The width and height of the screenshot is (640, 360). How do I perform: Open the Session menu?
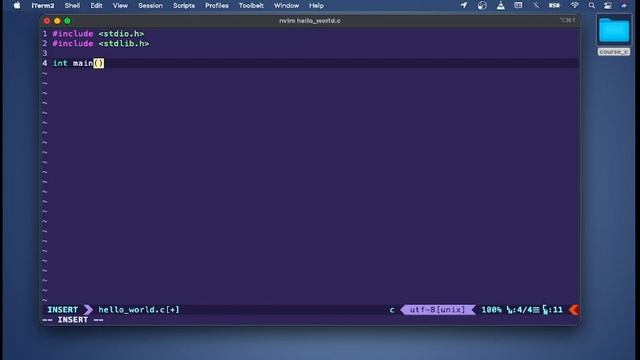[150, 6]
